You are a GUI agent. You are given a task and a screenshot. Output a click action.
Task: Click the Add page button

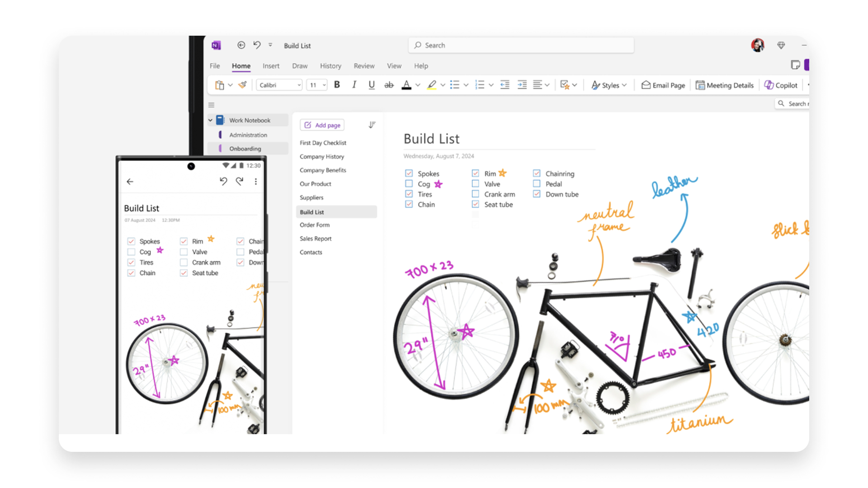coord(322,125)
